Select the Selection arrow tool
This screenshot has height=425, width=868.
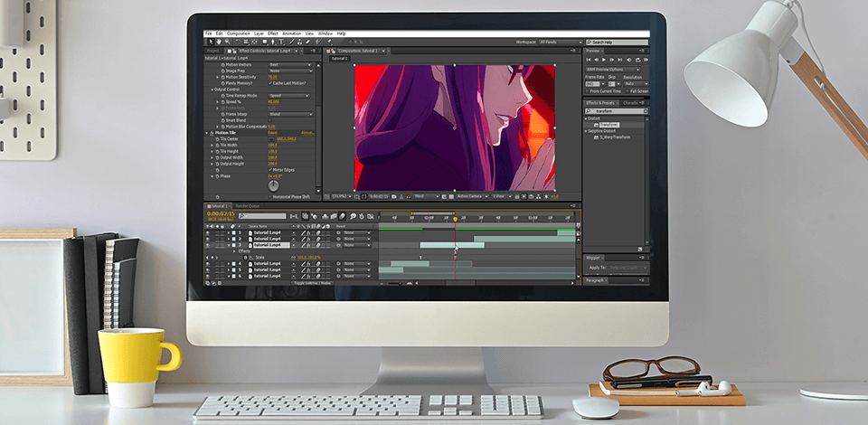(211, 42)
